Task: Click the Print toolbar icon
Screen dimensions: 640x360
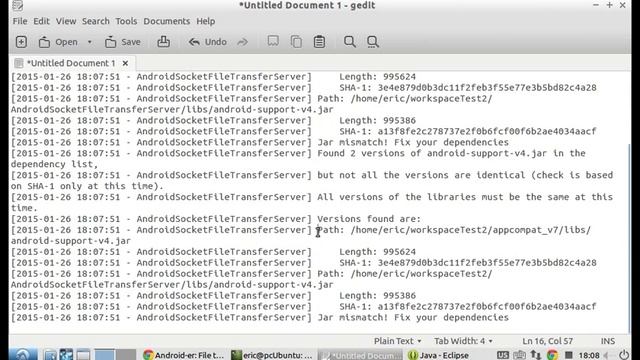Action: 164,42
